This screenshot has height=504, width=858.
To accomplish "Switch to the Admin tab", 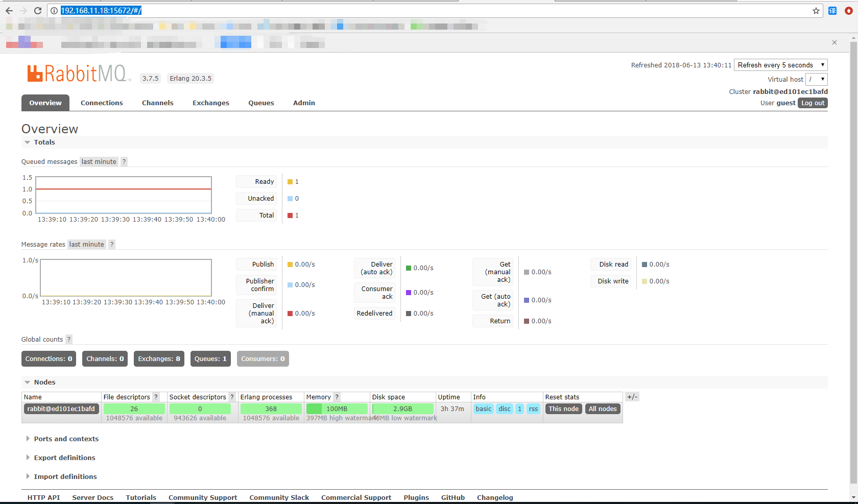I will point(304,103).
